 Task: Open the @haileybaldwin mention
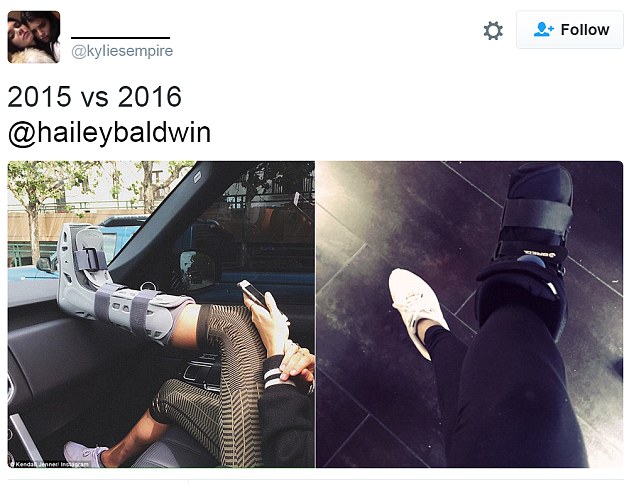[x=109, y=133]
